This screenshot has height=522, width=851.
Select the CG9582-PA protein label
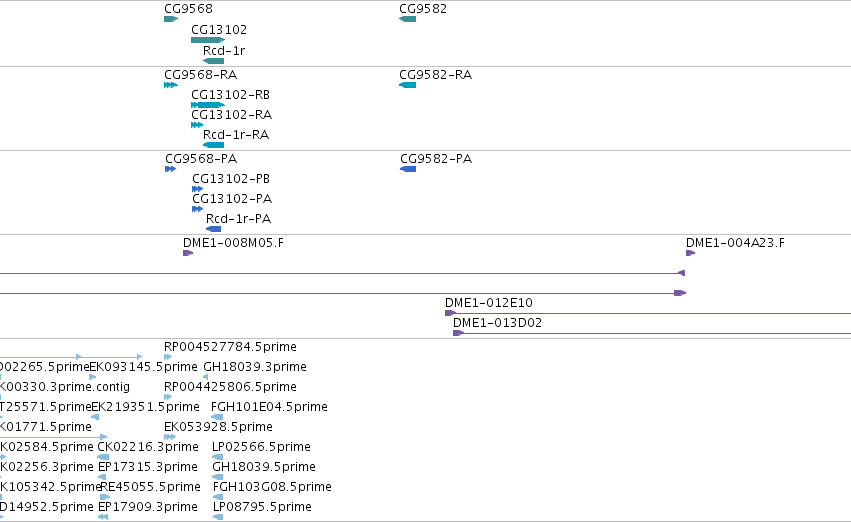(436, 158)
